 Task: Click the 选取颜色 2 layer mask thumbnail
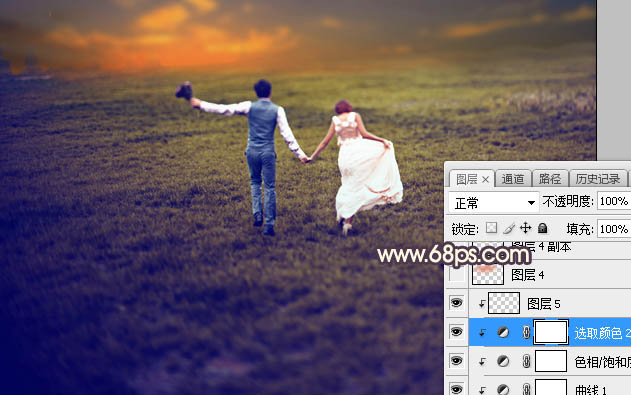551,332
